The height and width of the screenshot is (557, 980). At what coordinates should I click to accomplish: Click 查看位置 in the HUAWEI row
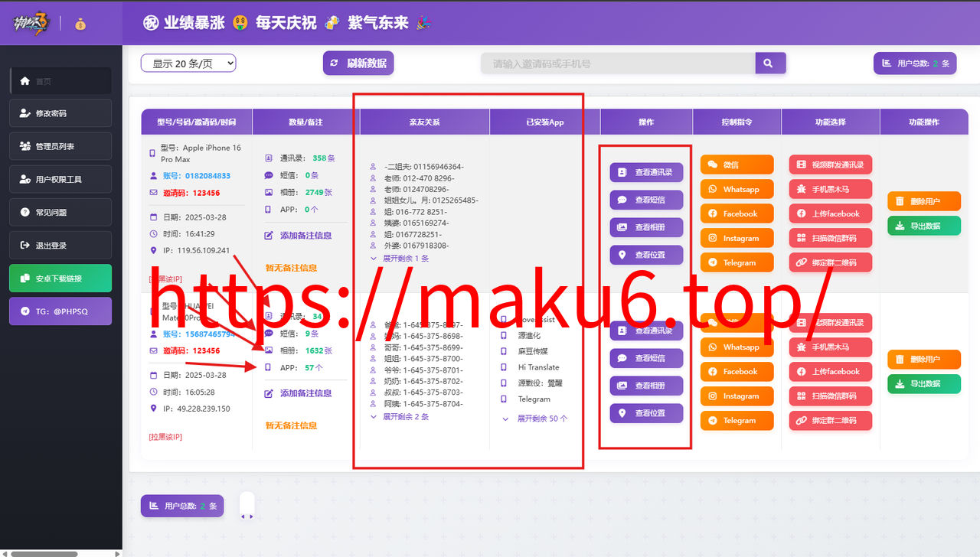point(646,413)
